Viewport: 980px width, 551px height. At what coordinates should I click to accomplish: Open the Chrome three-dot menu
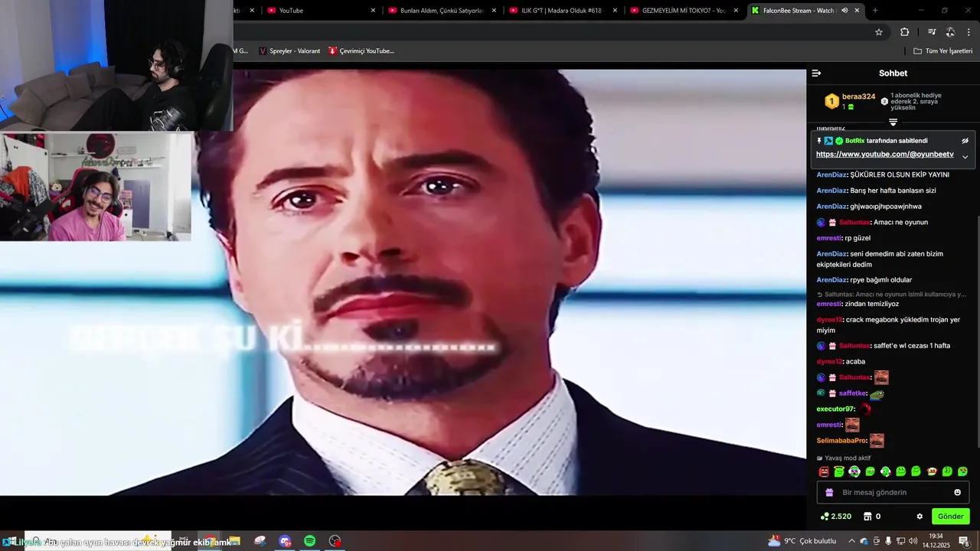(969, 32)
